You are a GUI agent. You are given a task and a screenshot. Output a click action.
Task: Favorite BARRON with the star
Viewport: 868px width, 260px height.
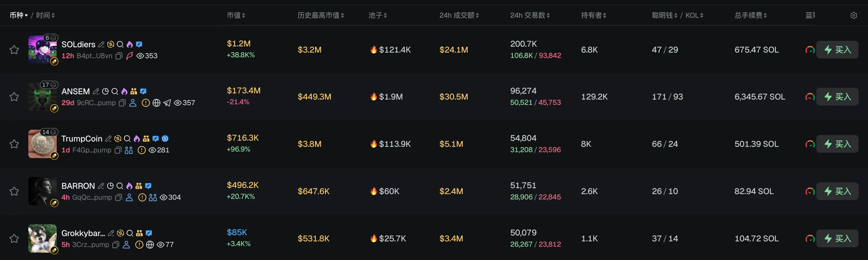point(14,191)
